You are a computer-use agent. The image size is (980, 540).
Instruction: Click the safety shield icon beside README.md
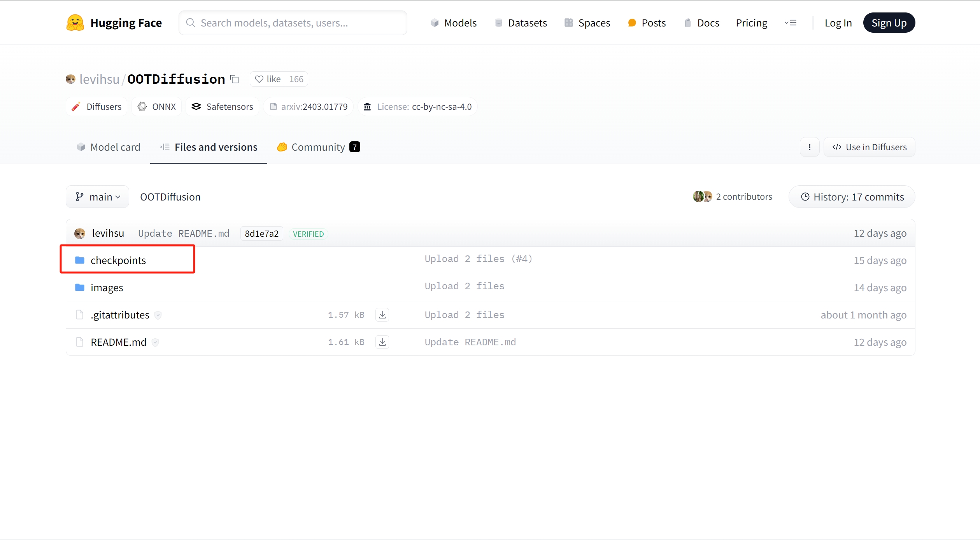click(155, 343)
